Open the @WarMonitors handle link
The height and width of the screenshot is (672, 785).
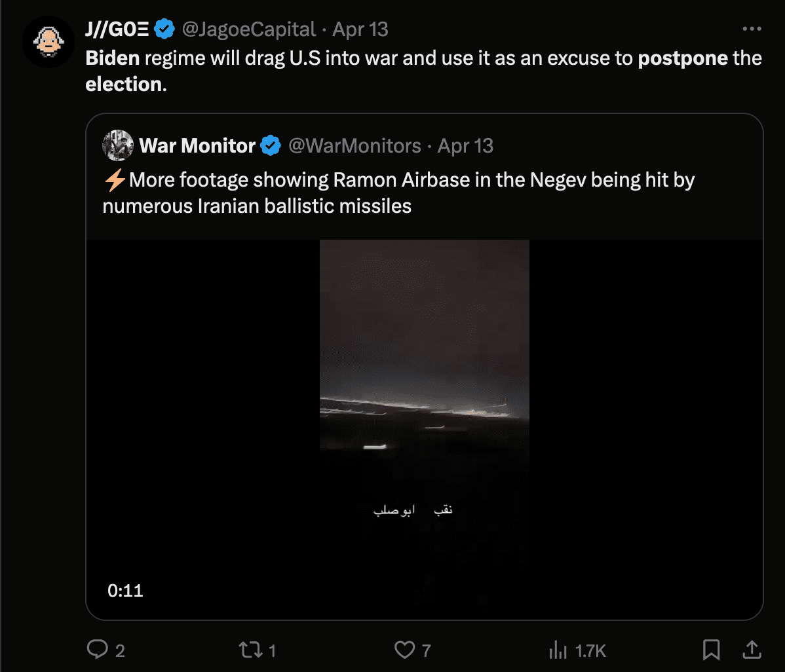coord(354,145)
